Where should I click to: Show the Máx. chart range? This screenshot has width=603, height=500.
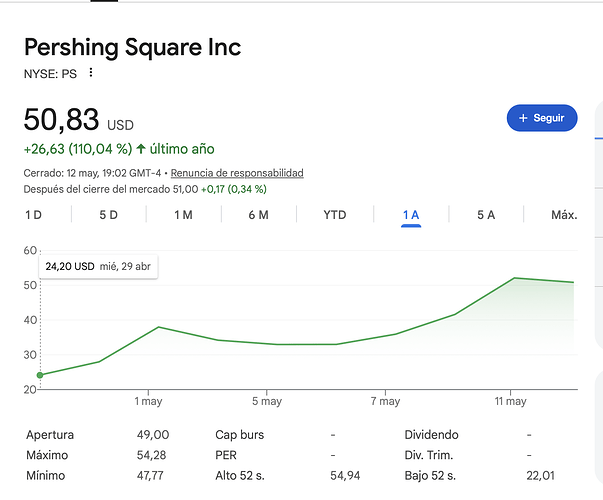(564, 215)
